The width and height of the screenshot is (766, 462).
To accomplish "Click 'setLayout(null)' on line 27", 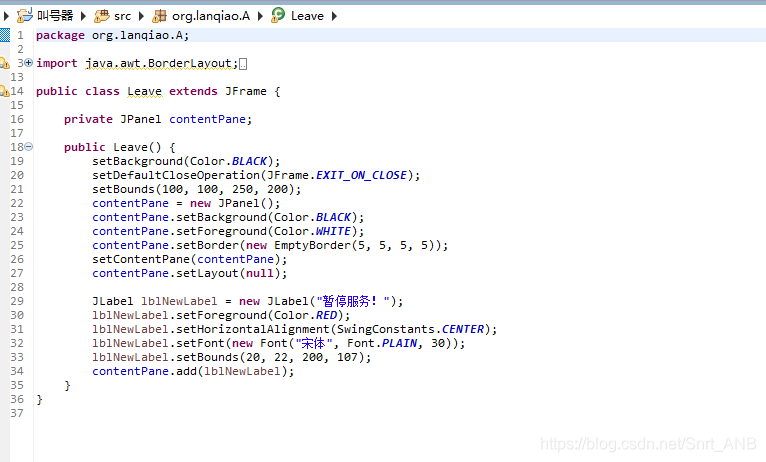I will [x=228, y=273].
